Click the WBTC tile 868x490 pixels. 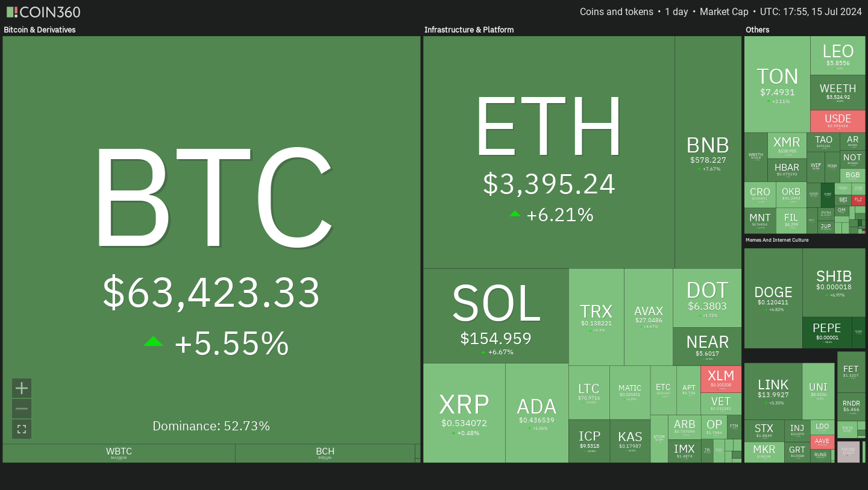coord(119,453)
